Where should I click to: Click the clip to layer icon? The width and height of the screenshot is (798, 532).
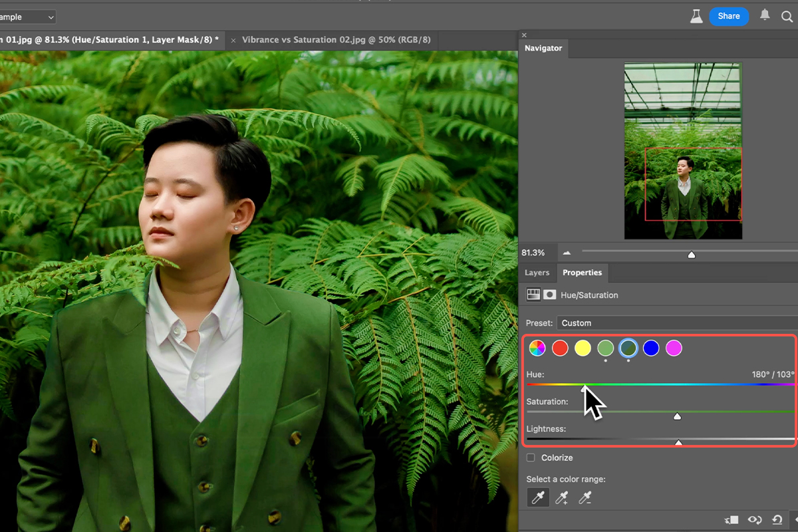coord(732,520)
